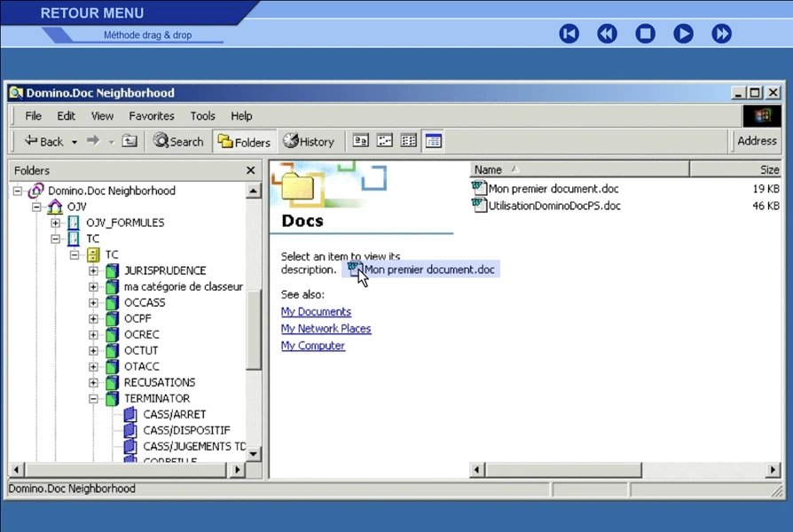793x532 pixels.
Task: Click file list horizontal scroll right arrow
Action: click(x=773, y=470)
